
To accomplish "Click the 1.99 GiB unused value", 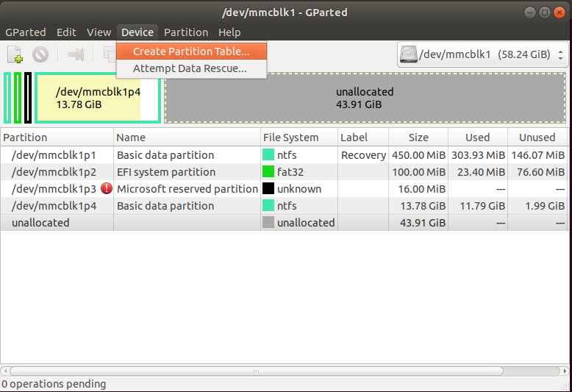I will click(x=545, y=206).
